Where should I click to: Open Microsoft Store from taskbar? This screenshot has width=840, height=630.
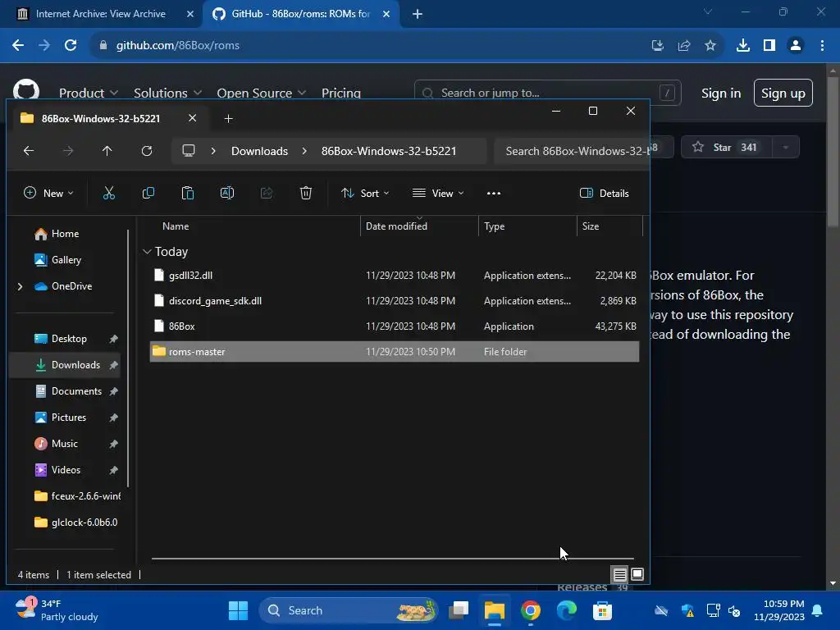tap(602, 610)
